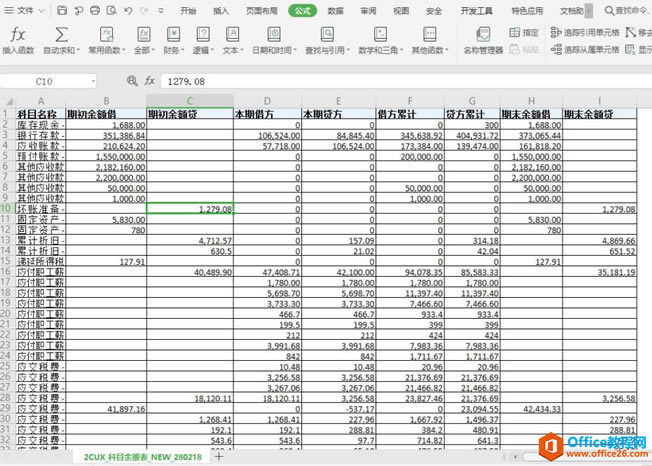Switch to the 审阅 Review tab
652x466 pixels.
(x=368, y=11)
